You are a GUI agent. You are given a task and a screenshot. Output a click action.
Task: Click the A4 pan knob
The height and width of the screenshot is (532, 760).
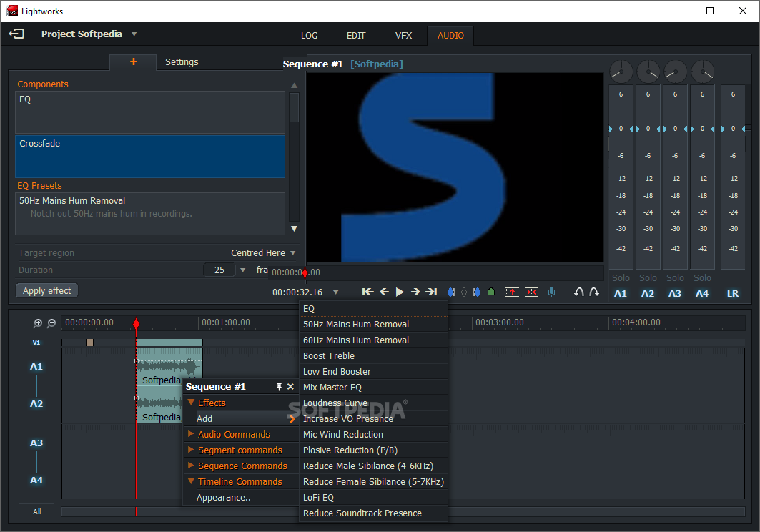[x=702, y=72]
